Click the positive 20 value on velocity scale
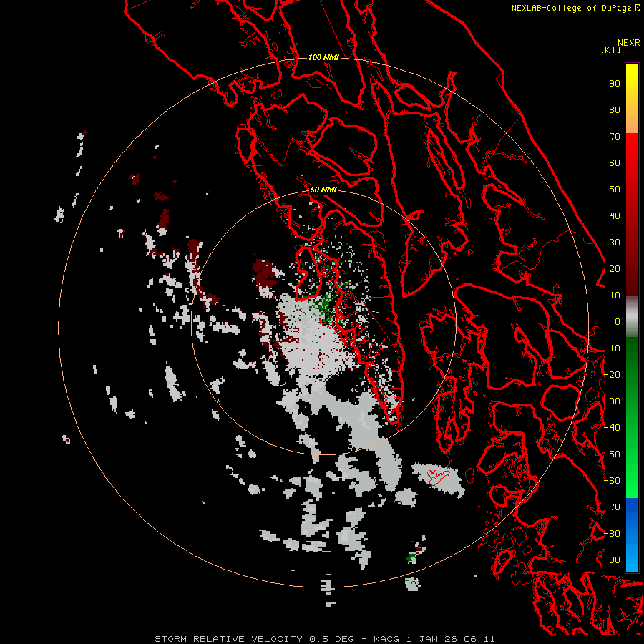This screenshot has width=644, height=644. point(615,268)
